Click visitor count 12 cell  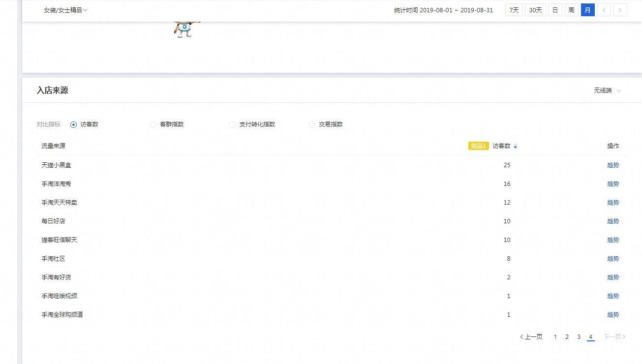tap(507, 203)
